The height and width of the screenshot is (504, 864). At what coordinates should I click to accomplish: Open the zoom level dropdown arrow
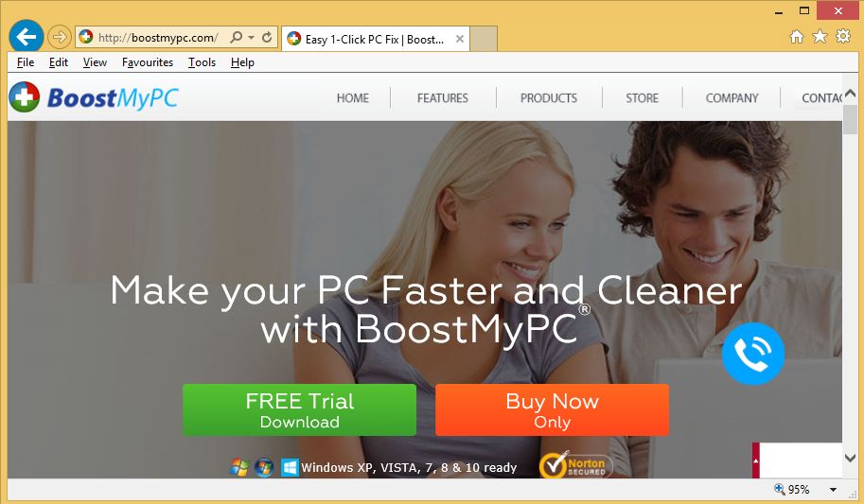coord(833,489)
